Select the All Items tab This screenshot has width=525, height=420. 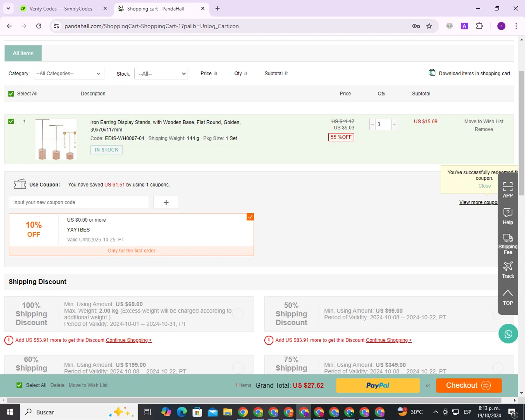coord(23,53)
